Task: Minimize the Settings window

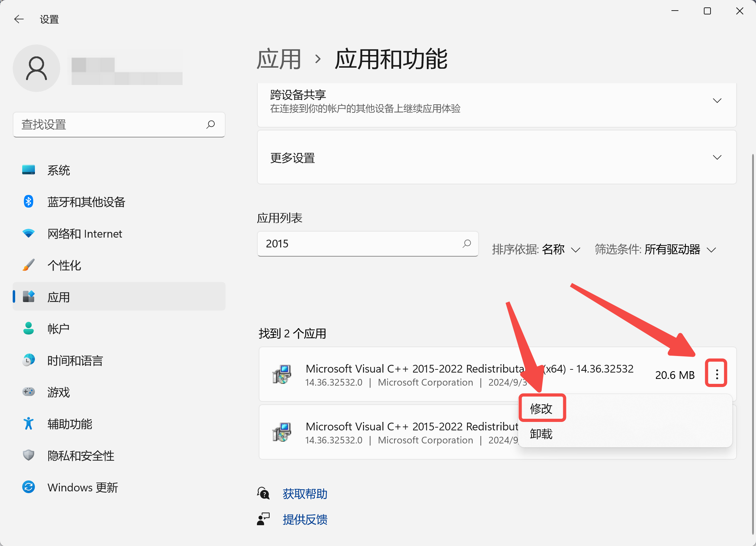Action: tap(675, 11)
